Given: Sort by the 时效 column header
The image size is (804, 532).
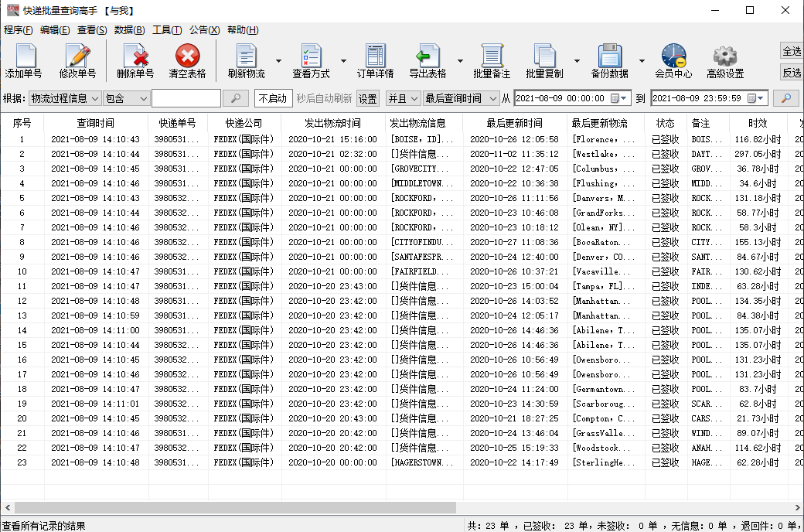Looking at the screenshot, I should [758, 123].
